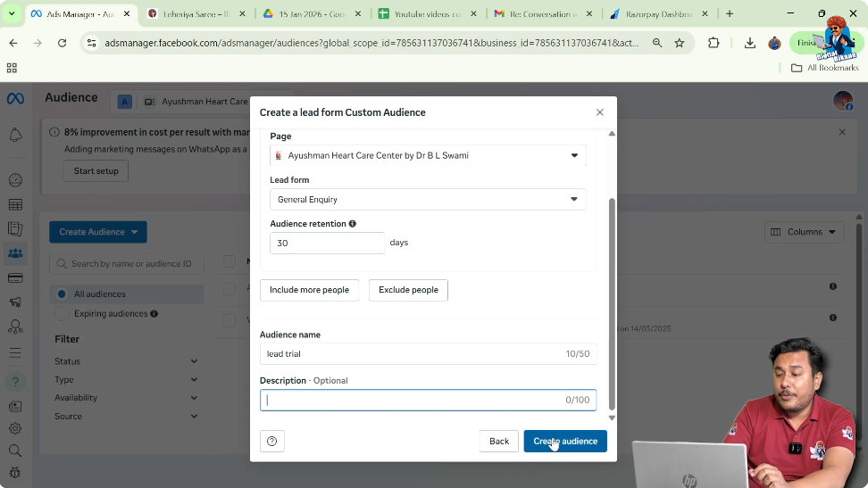
Task: Open campaigns table icon in sidebar
Action: (x=15, y=204)
